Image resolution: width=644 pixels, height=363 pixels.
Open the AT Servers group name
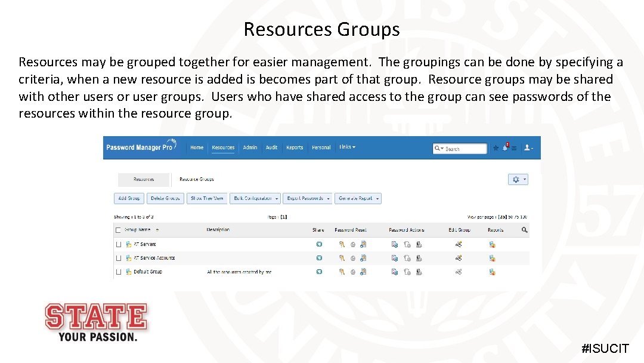[x=144, y=245]
